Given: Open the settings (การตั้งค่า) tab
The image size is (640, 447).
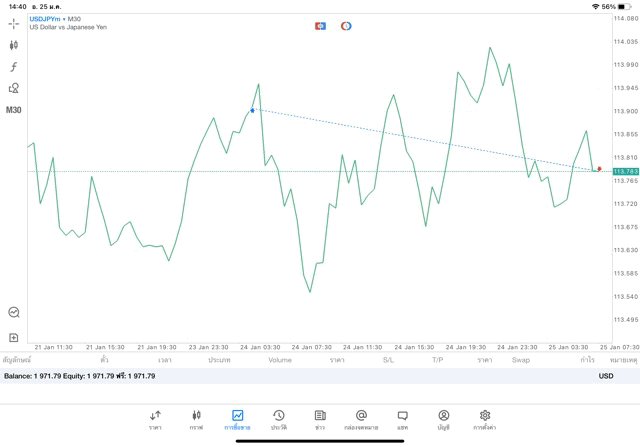Looking at the screenshot, I should point(485,419).
